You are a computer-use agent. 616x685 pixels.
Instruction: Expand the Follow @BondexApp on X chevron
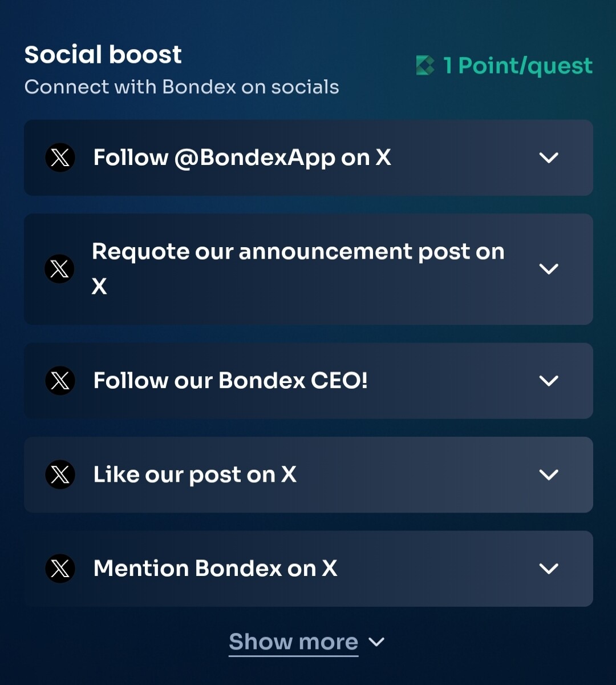549,158
